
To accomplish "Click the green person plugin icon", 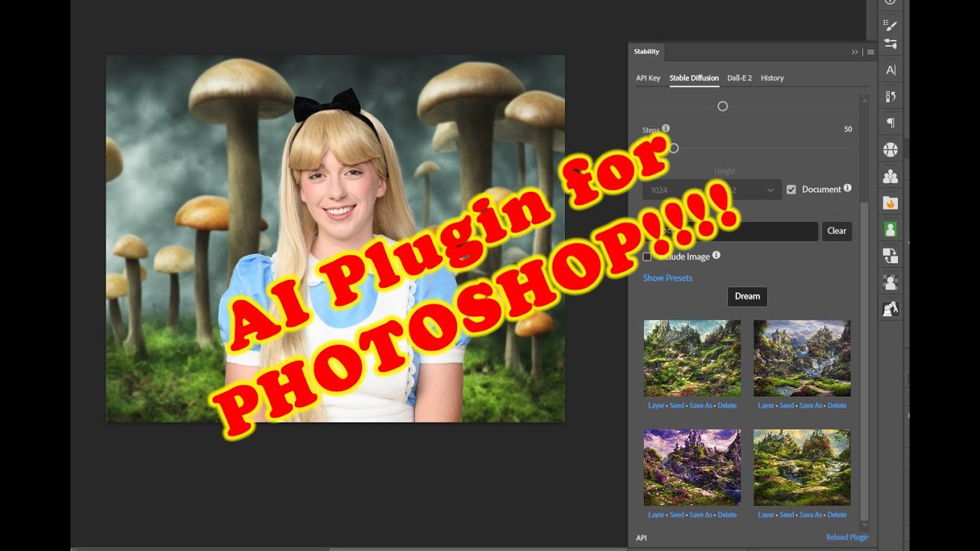I will tap(890, 230).
